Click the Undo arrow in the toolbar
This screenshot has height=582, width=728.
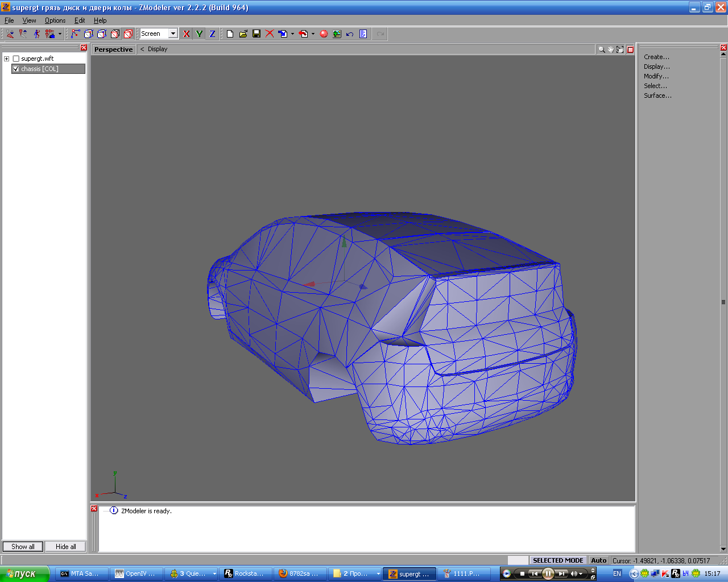pyautogui.click(x=350, y=34)
